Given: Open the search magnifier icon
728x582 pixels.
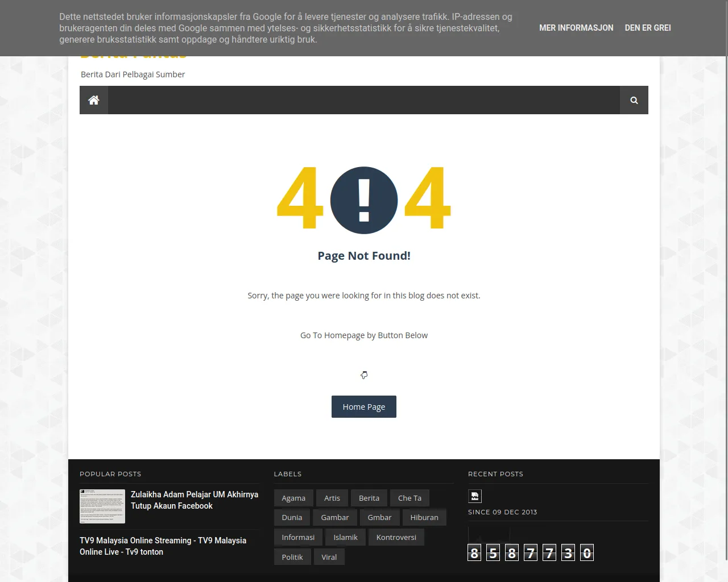Looking at the screenshot, I should coord(634,100).
